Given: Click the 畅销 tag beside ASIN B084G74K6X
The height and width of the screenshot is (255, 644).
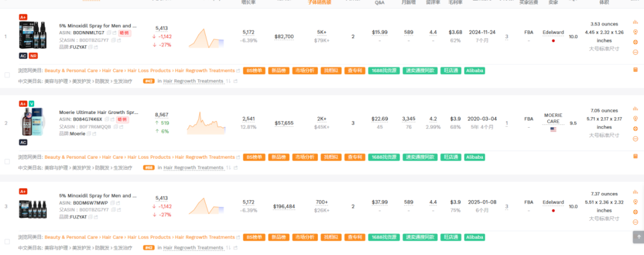Looking at the screenshot, I should pyautogui.click(x=122, y=119).
